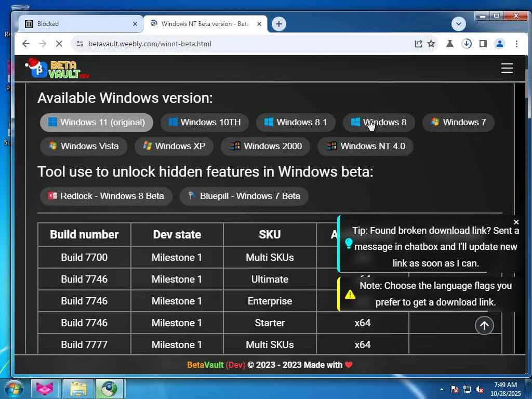
Task: Close the Blocked tab
Action: [x=135, y=24]
